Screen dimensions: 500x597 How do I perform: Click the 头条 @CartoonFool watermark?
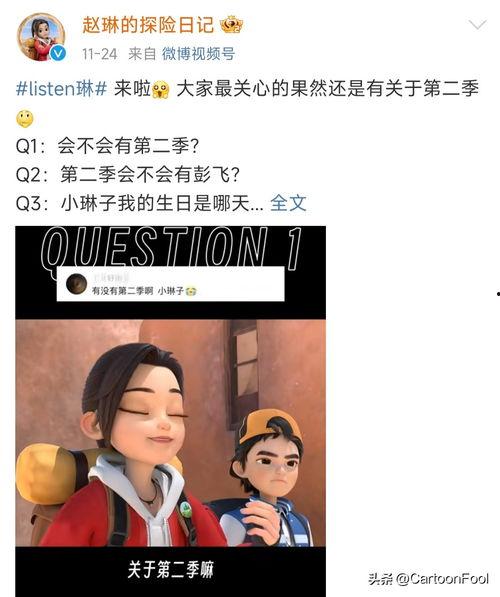(428, 579)
